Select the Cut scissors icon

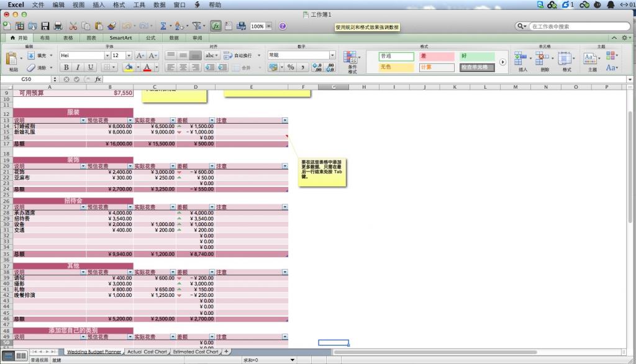click(73, 26)
